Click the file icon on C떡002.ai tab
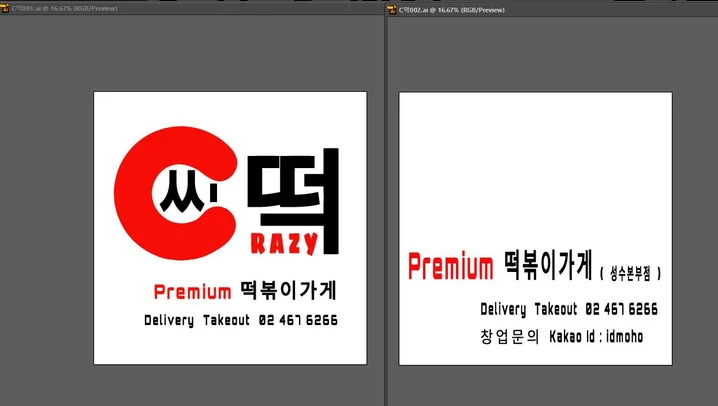 [x=392, y=7]
